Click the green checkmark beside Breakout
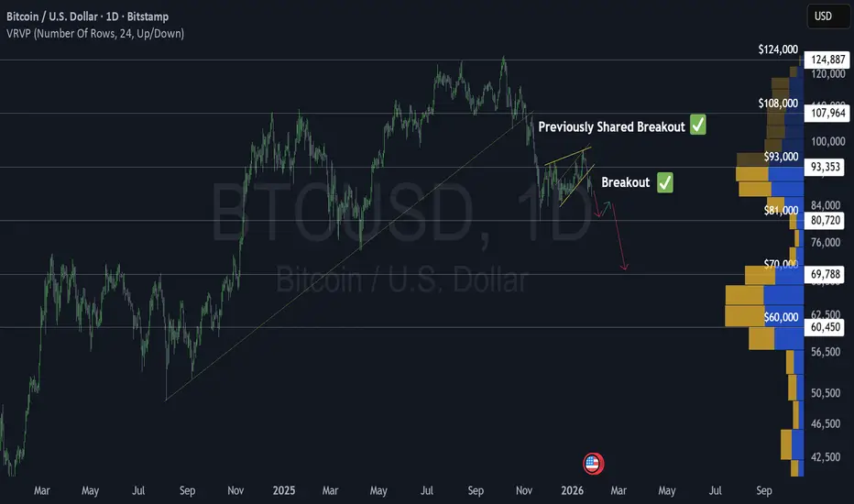 click(x=665, y=182)
